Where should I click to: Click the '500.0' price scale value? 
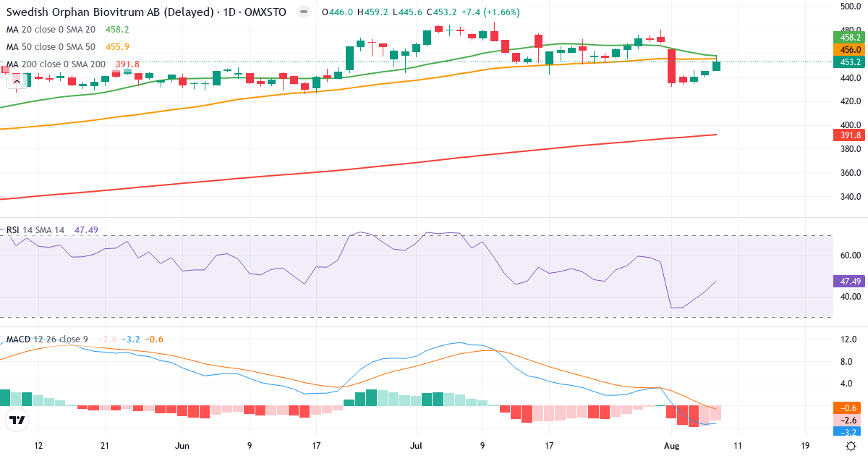point(851,7)
